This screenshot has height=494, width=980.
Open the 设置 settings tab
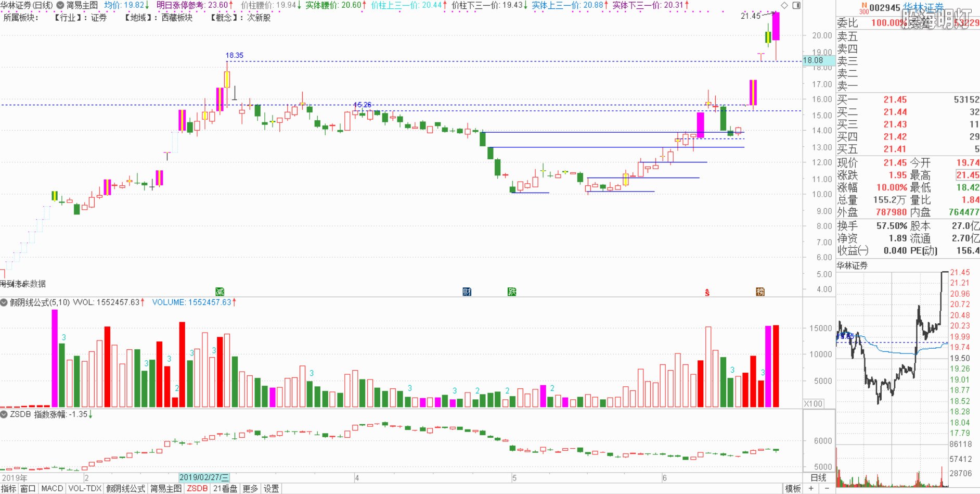pyautogui.click(x=271, y=488)
